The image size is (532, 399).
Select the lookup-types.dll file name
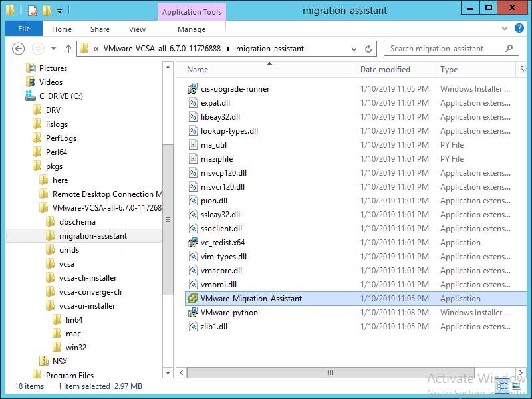pyautogui.click(x=229, y=131)
